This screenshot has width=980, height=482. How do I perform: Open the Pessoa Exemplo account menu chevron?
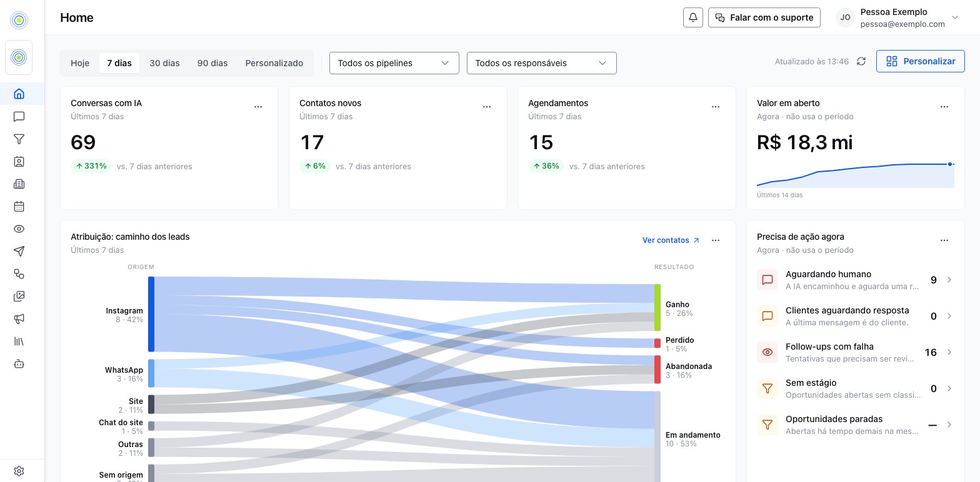pos(954,17)
